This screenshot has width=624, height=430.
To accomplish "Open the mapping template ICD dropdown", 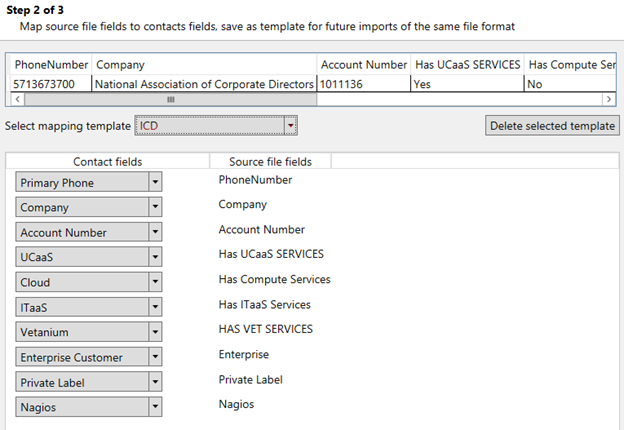I will (290, 126).
